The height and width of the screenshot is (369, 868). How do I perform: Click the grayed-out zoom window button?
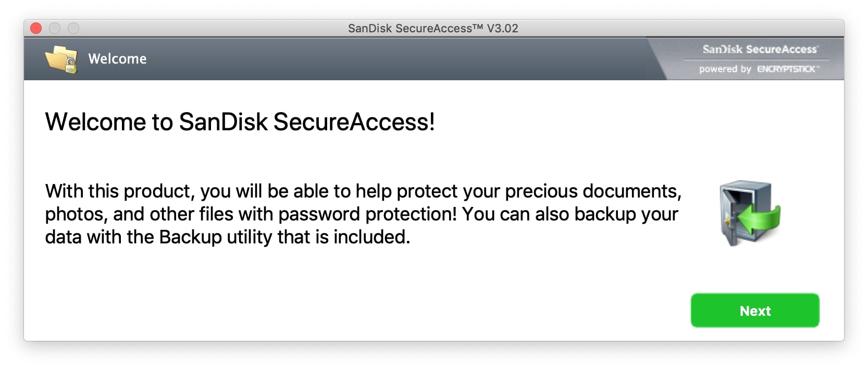click(x=73, y=28)
